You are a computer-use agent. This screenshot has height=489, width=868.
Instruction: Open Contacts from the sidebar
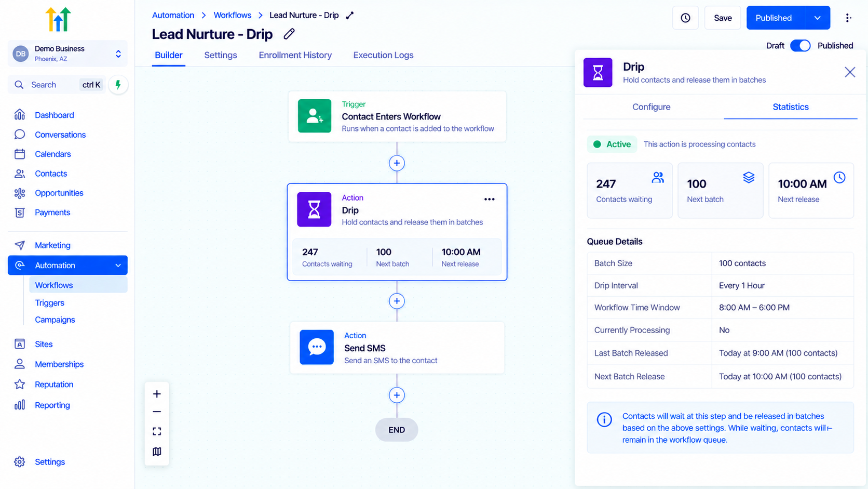tap(51, 174)
